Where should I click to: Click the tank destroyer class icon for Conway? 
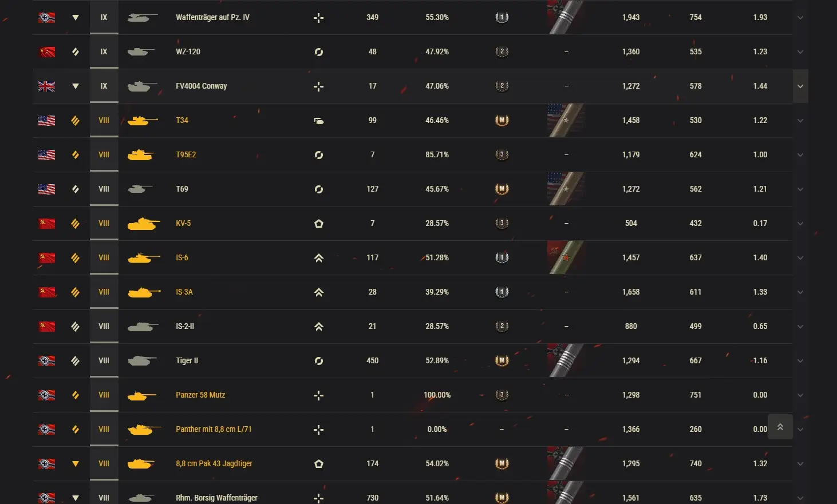(319, 86)
